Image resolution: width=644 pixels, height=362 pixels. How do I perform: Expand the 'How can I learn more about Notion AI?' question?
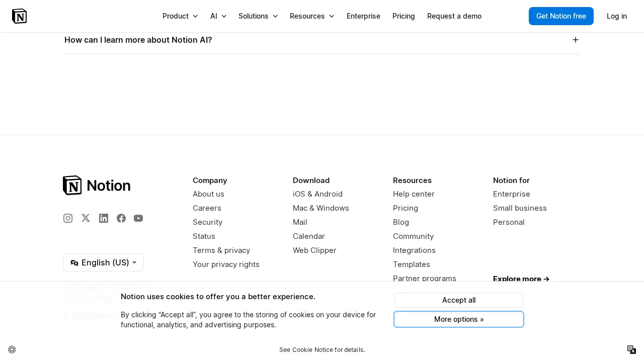click(x=575, y=40)
